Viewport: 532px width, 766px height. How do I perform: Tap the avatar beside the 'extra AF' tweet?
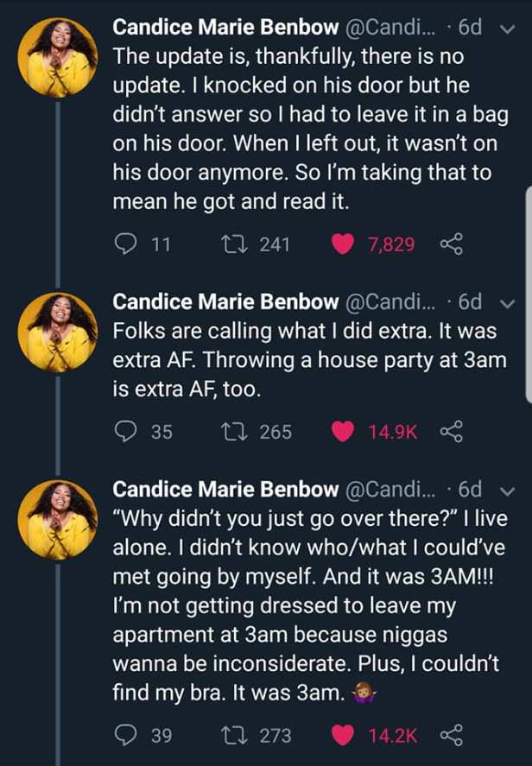(58, 331)
